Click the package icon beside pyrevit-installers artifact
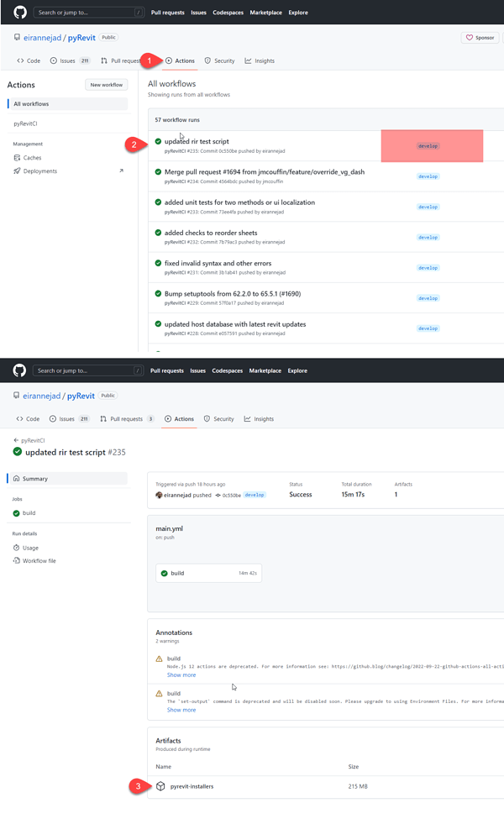Viewport: 504px width, 840px height. tap(159, 786)
